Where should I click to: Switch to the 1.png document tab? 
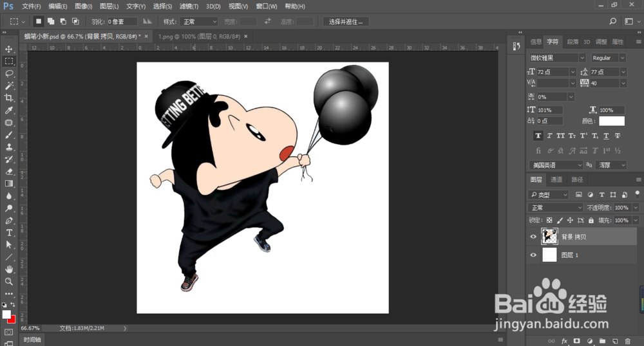pyautogui.click(x=199, y=37)
